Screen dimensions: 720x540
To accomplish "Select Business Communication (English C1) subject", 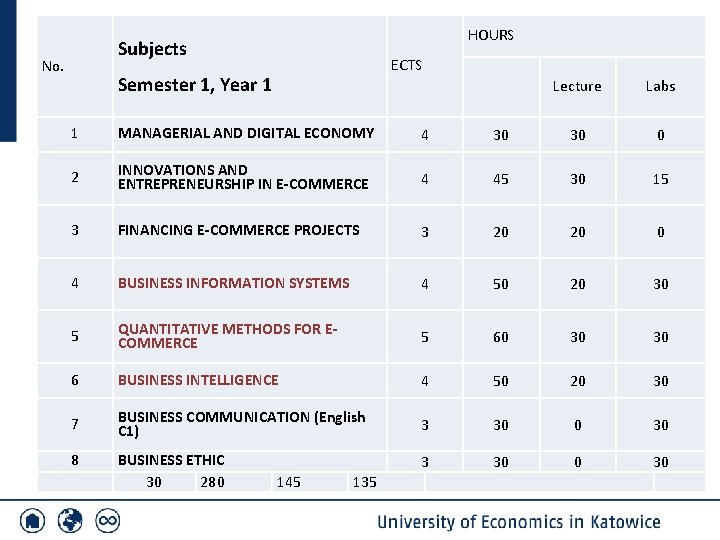I will [x=241, y=424].
